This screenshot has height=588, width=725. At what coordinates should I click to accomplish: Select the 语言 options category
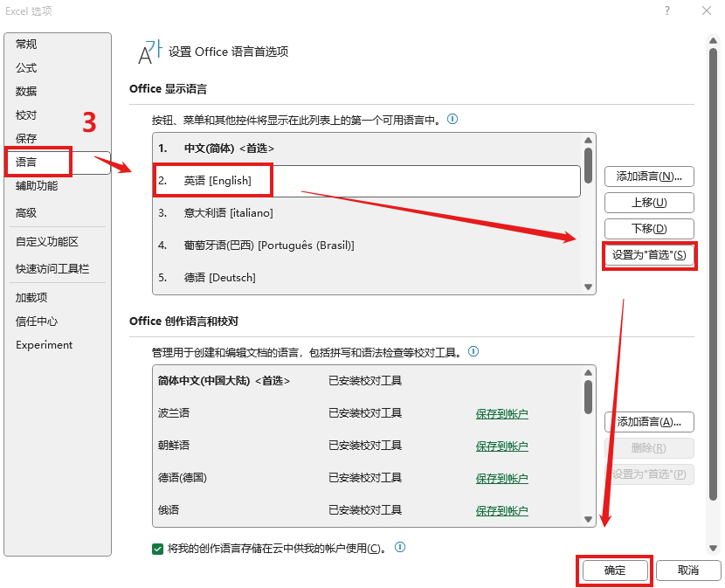(58, 163)
